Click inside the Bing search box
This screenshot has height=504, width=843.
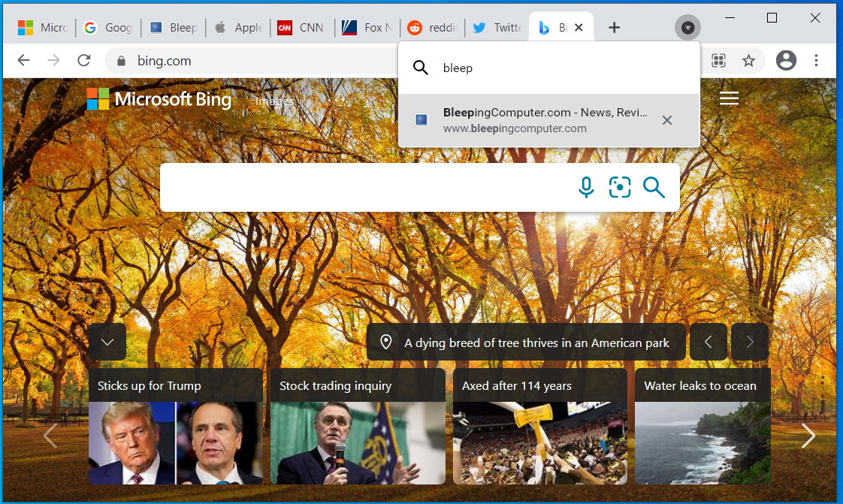(x=366, y=187)
